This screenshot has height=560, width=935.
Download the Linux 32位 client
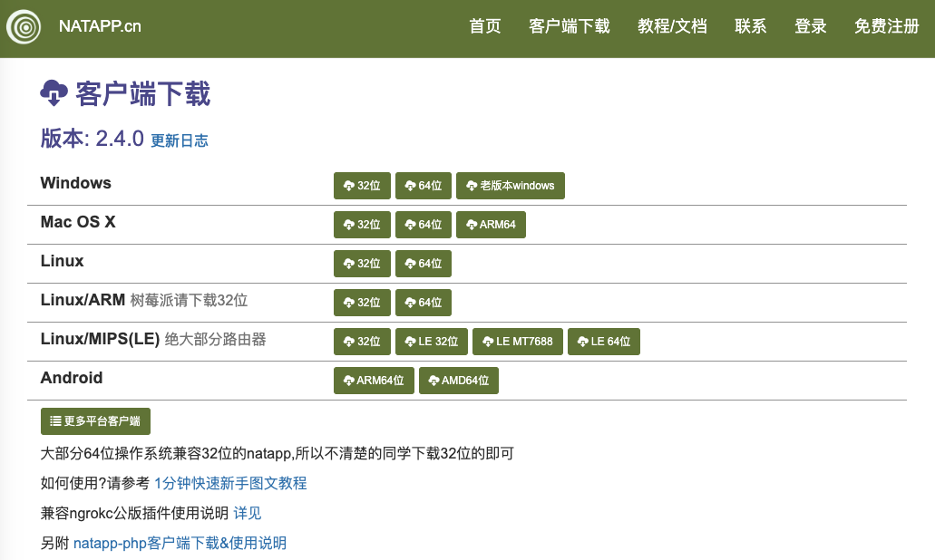click(362, 264)
